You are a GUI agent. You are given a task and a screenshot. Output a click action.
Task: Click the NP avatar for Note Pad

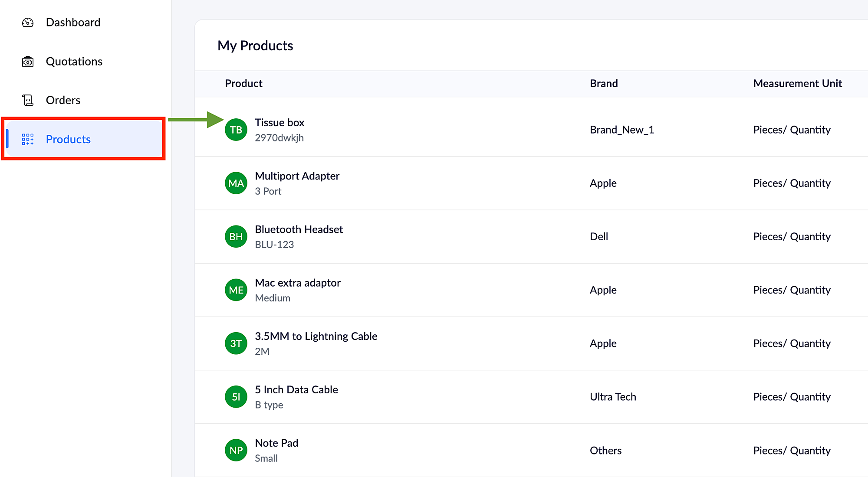point(236,450)
